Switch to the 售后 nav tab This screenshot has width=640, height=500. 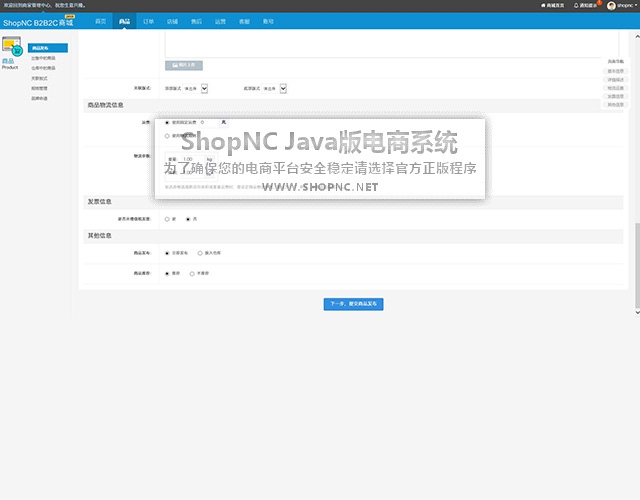point(196,21)
